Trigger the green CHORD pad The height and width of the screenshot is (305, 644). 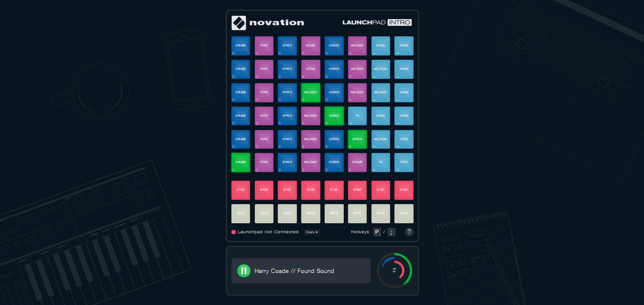click(334, 116)
